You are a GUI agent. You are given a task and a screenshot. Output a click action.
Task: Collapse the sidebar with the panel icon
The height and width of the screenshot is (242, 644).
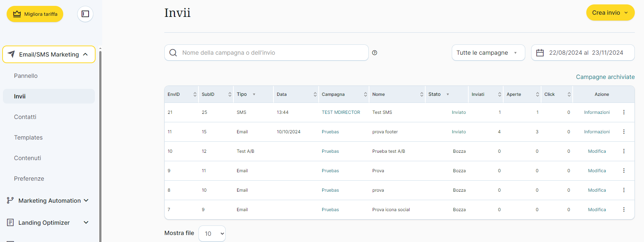pos(85,14)
